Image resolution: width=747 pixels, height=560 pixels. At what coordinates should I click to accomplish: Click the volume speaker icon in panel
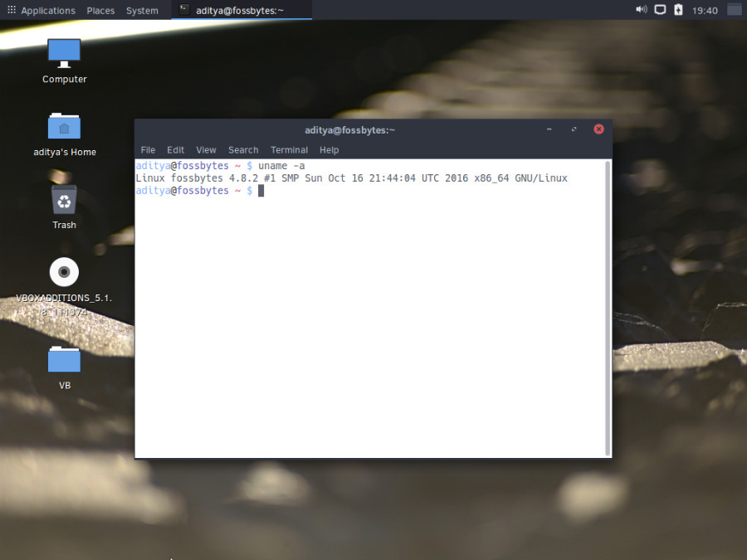pyautogui.click(x=641, y=10)
